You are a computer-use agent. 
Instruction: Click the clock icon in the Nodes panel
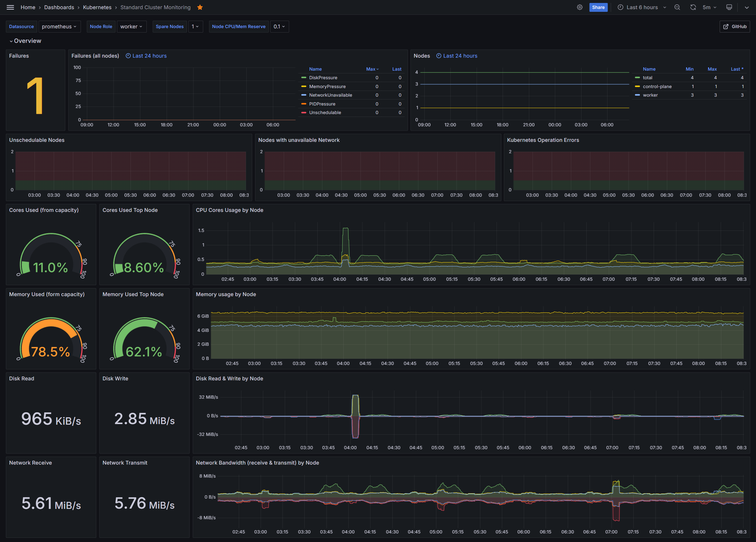(x=439, y=56)
